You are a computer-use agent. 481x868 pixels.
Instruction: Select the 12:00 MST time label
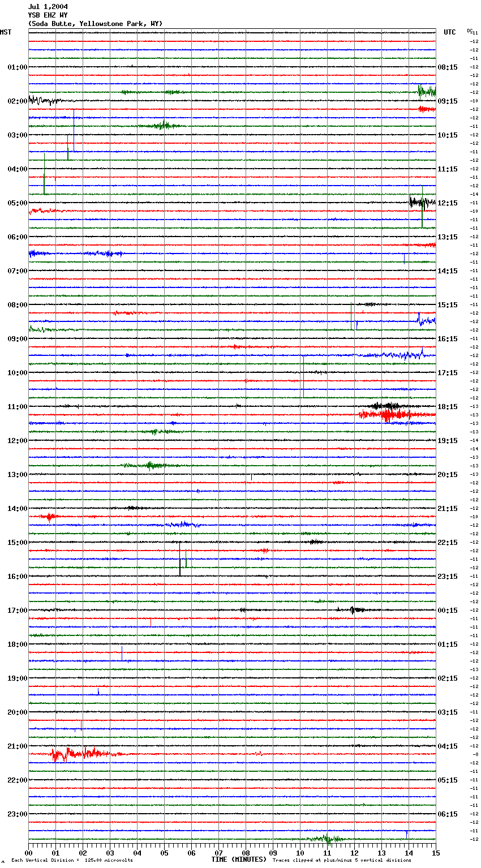coord(17,441)
